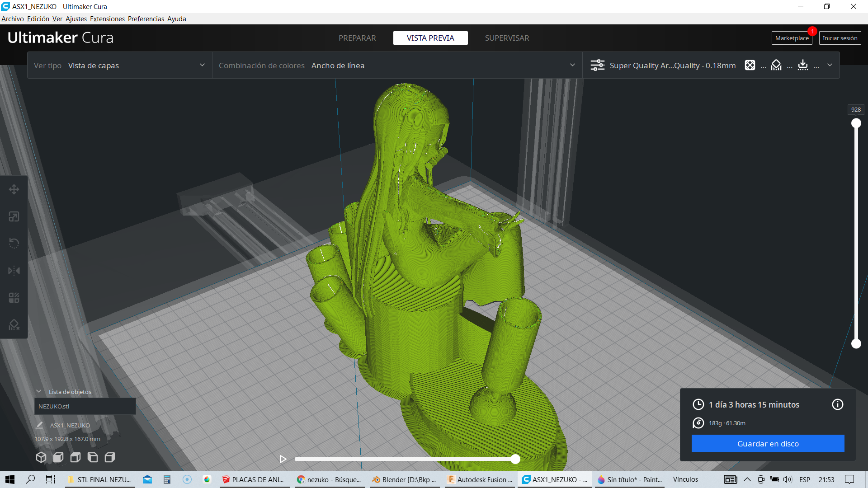This screenshot has width=868, height=488.
Task: Open the Marketplace
Action: (792, 38)
